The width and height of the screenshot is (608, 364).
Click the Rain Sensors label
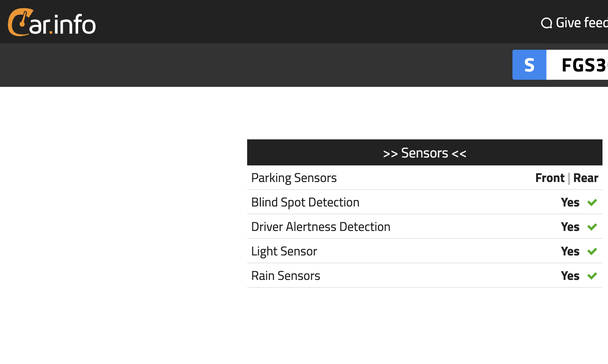click(285, 276)
